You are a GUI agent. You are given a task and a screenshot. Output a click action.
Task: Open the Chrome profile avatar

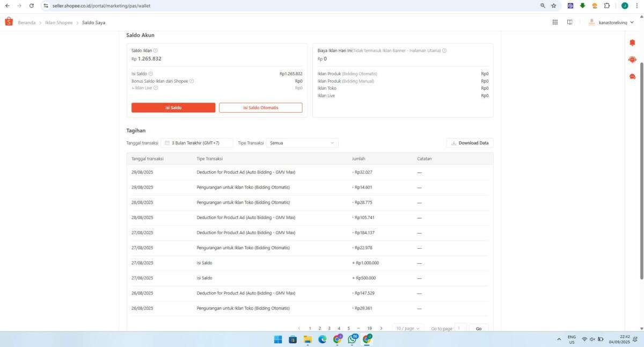[625, 5]
